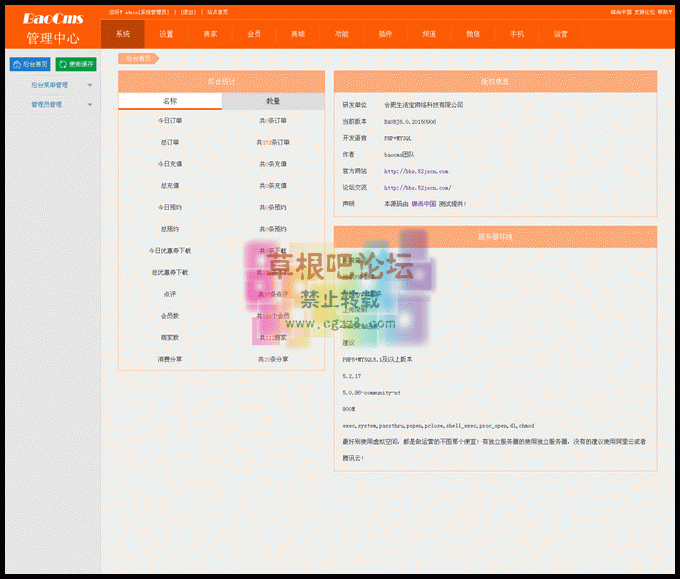
Task: Click the 会员数 row label
Action: click(170, 316)
